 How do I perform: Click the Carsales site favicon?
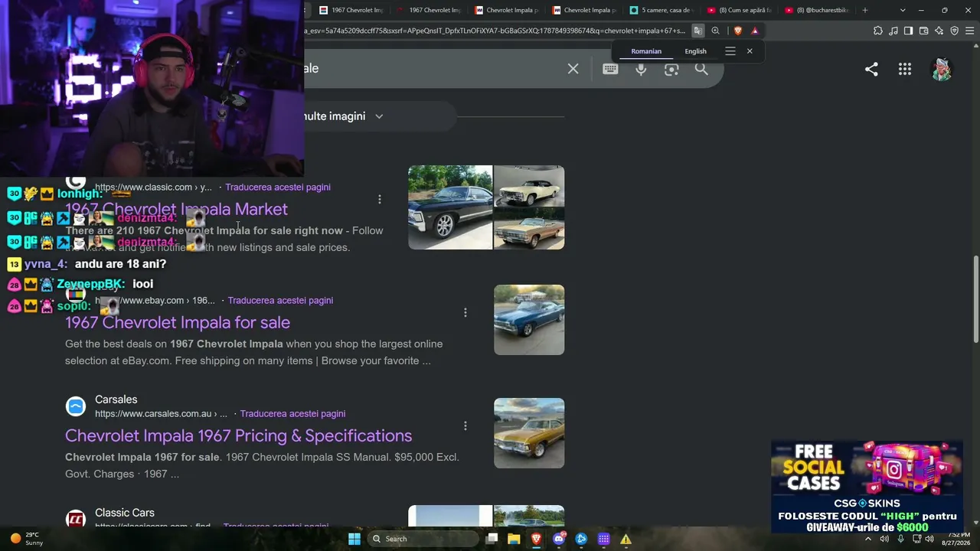pyautogui.click(x=76, y=406)
